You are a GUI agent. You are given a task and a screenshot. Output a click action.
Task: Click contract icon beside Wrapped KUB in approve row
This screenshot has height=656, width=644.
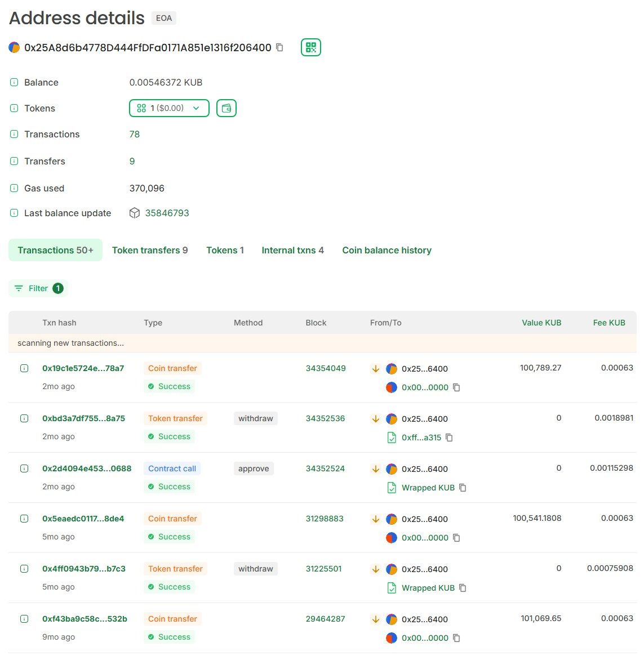click(392, 488)
